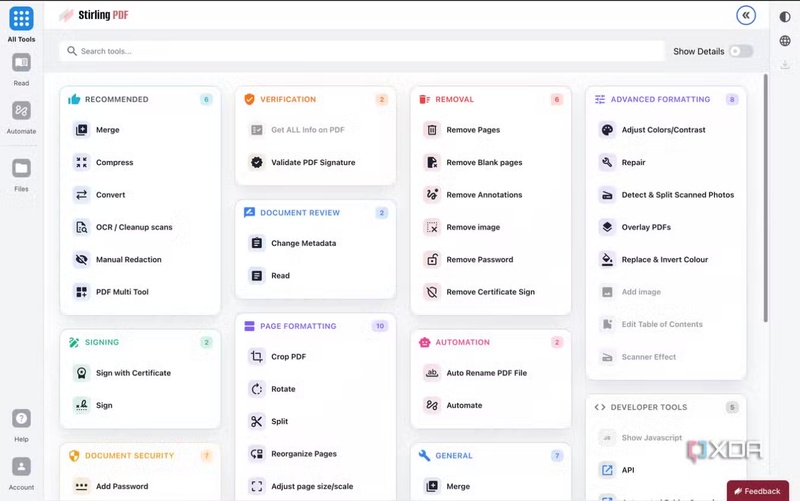Open the Remove Annotations tool
800x501 pixels.
click(x=491, y=195)
